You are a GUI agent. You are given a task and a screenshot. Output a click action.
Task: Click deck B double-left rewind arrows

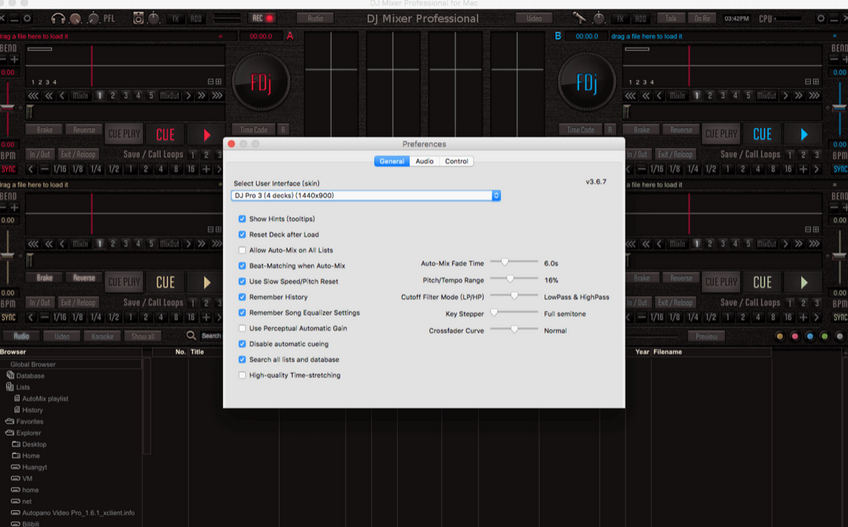(x=646, y=96)
